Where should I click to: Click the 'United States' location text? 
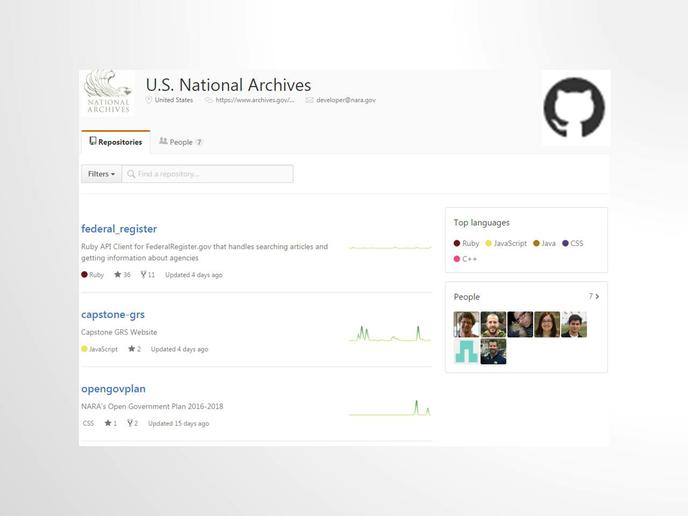click(x=174, y=100)
